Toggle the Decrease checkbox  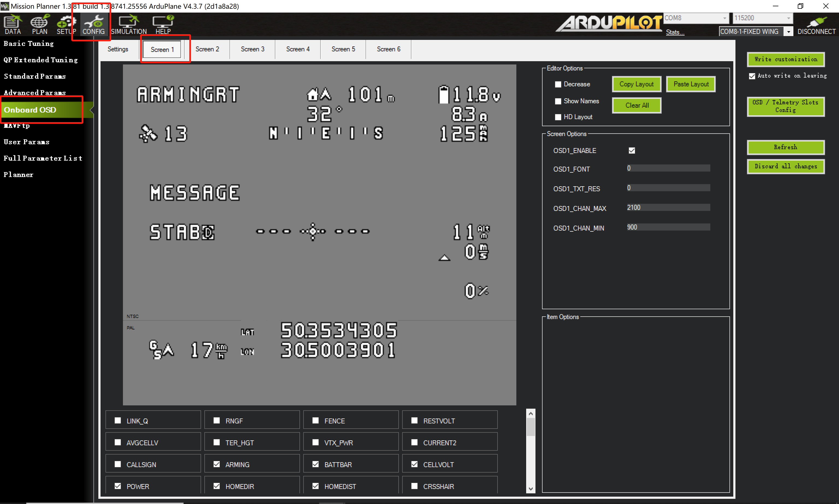pyautogui.click(x=558, y=84)
